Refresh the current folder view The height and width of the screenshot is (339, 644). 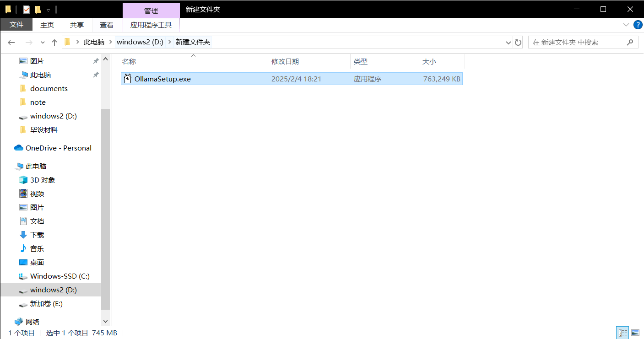518,42
